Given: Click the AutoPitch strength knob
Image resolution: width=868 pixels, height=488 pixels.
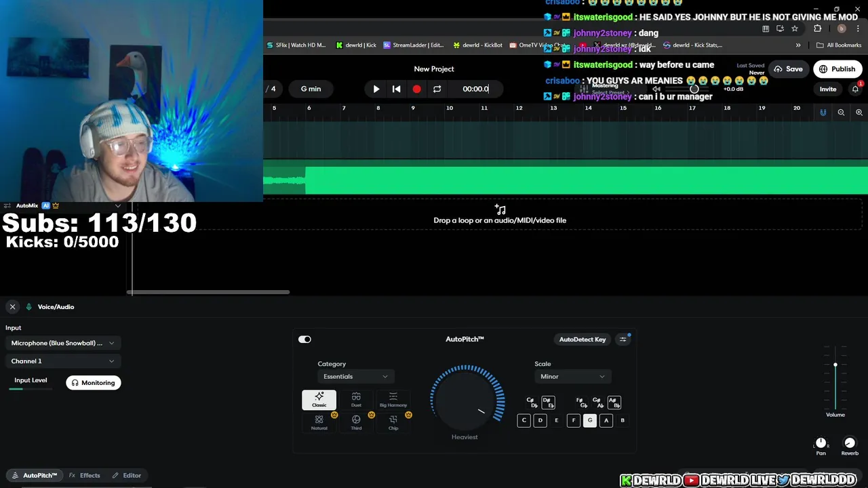Looking at the screenshot, I should (x=465, y=400).
